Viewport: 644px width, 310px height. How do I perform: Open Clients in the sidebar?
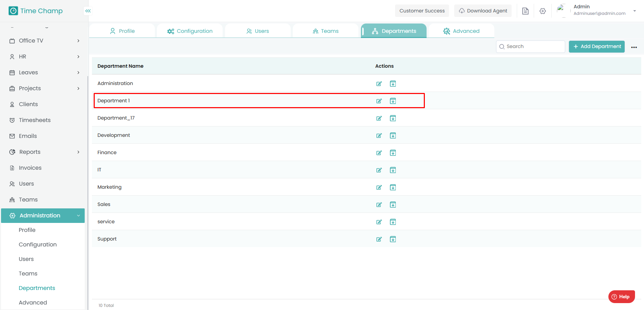point(28,104)
